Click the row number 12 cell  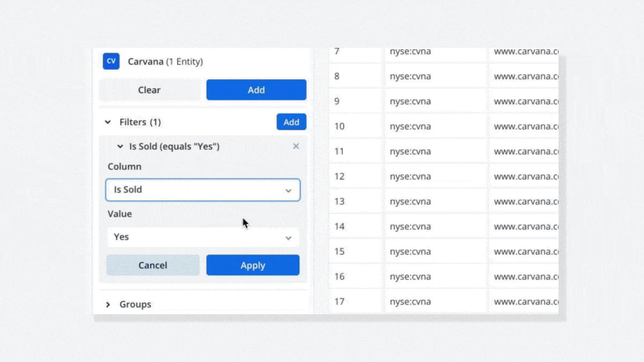[355, 176]
